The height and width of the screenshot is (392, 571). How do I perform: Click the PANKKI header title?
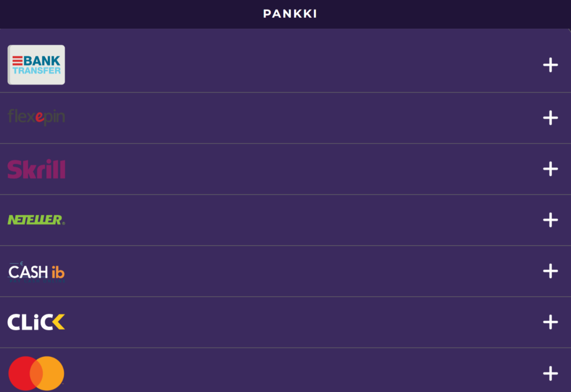pyautogui.click(x=290, y=14)
